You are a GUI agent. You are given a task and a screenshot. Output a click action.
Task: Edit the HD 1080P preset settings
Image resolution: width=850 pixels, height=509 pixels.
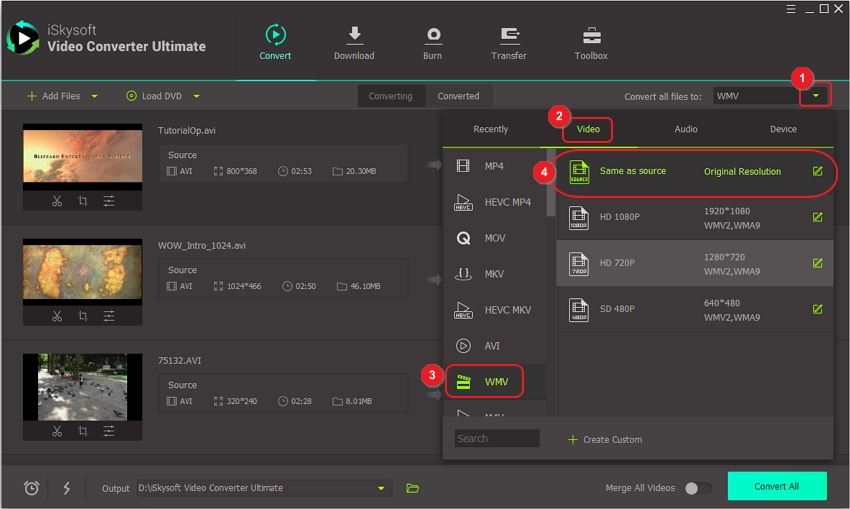[x=817, y=217]
